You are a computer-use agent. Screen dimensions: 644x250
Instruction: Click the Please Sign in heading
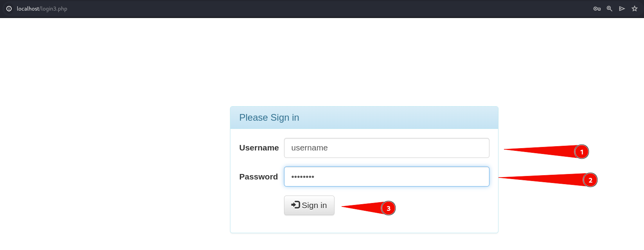[x=269, y=118]
